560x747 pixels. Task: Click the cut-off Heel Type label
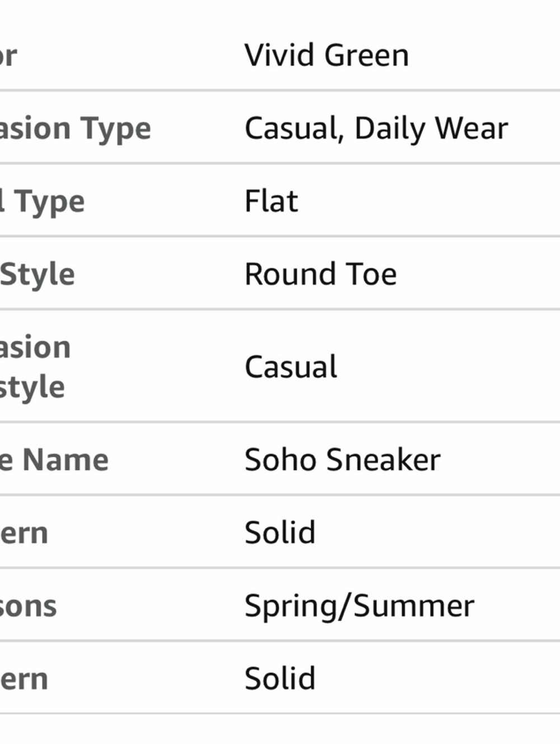click(x=44, y=201)
